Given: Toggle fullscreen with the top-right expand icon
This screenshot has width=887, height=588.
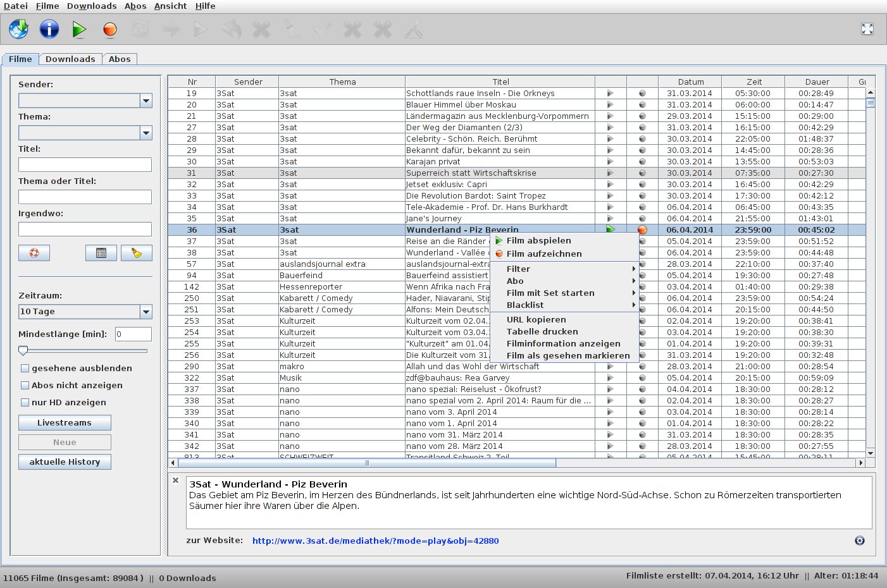Looking at the screenshot, I should pos(867,29).
